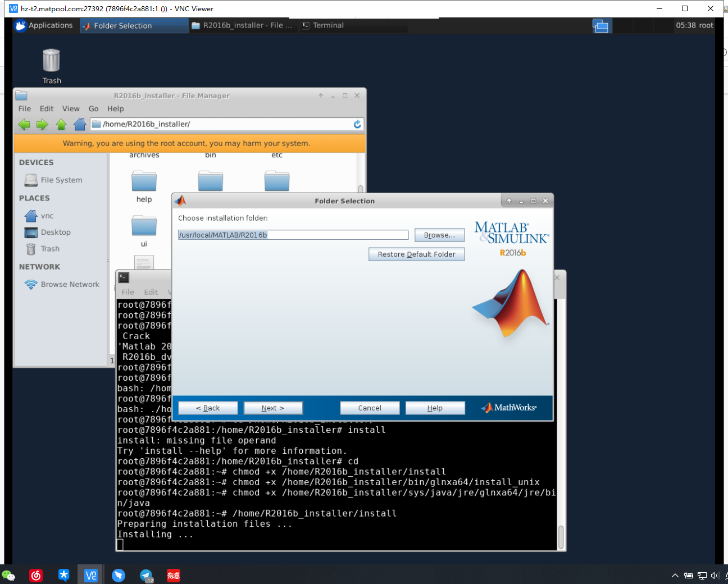The image size is (728, 584).
Task: Select vnc home in Places sidebar
Action: (x=39, y=216)
